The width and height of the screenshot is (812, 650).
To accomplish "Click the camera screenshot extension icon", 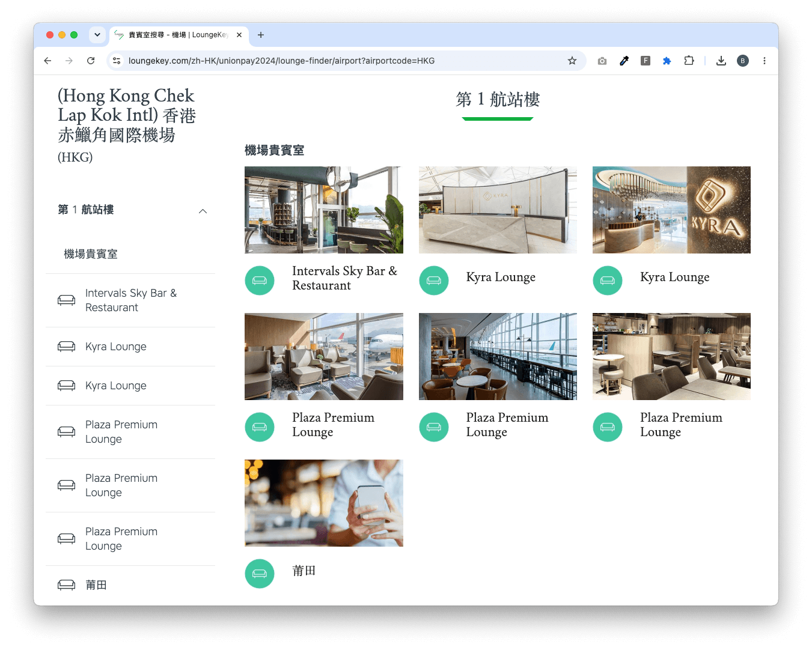I will (602, 61).
